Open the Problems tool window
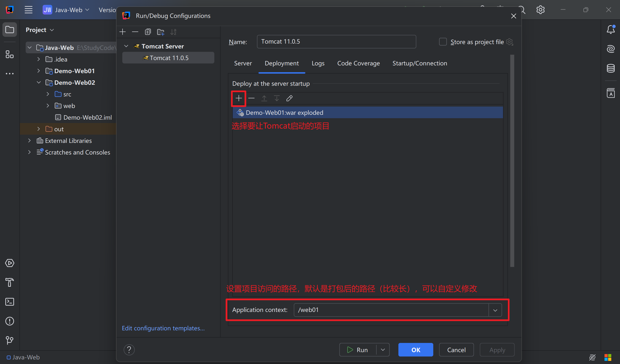Image resolution: width=620 pixels, height=364 pixels. tap(10, 321)
